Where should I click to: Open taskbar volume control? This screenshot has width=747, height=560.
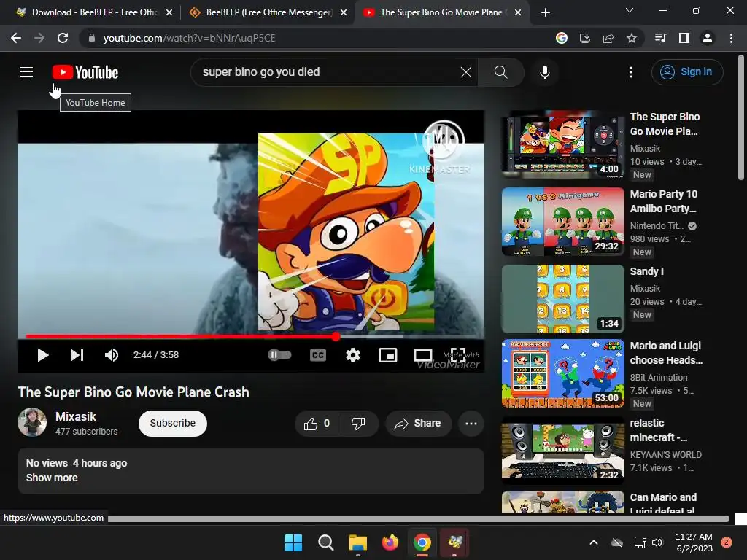[x=657, y=542]
